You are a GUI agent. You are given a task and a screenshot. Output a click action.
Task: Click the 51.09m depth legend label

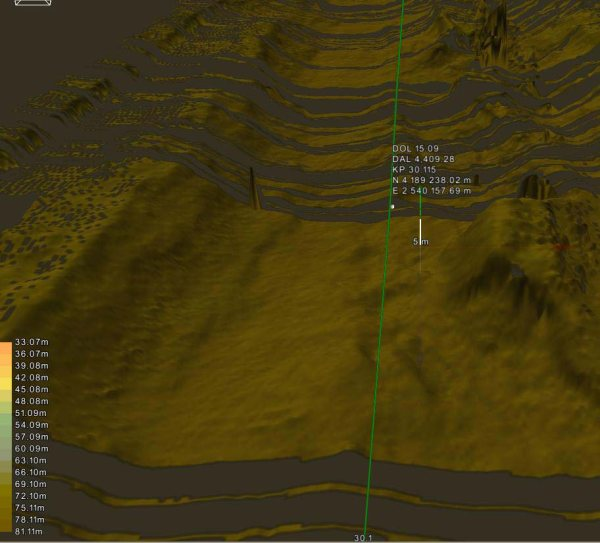click(31, 413)
